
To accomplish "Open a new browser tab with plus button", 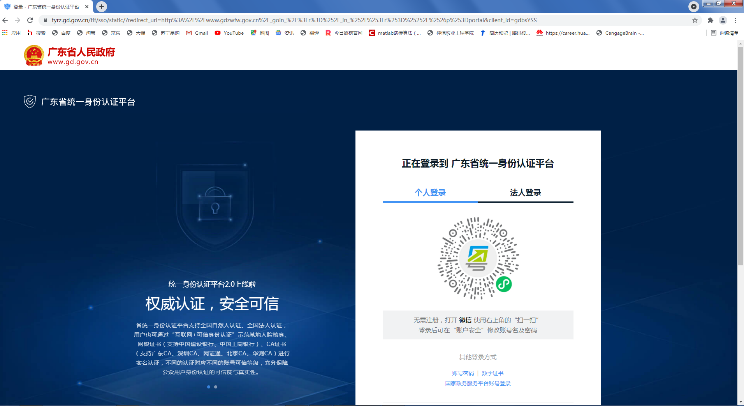I will 101,7.
